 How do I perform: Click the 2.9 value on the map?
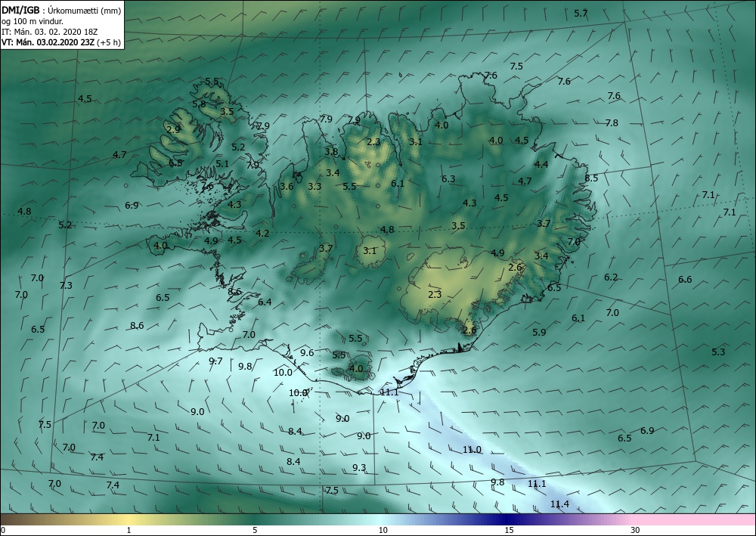(x=174, y=130)
